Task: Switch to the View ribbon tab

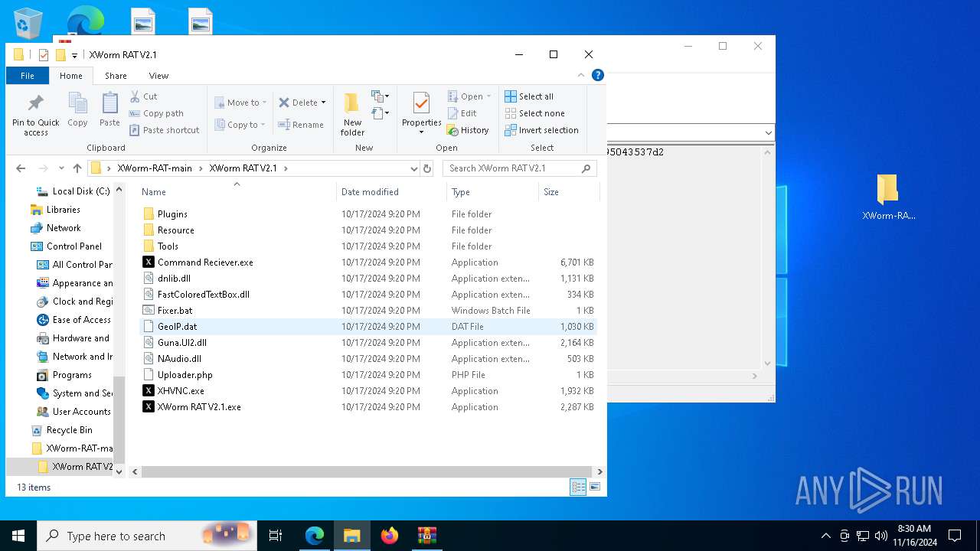Action: click(158, 76)
